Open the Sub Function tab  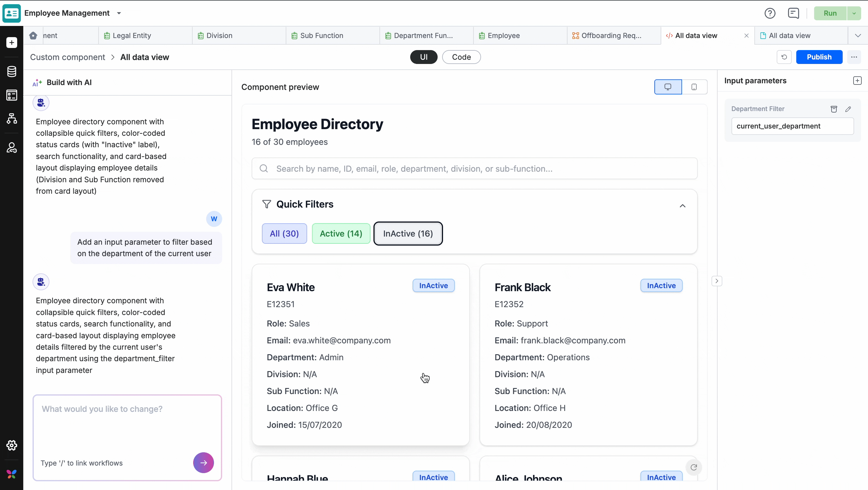click(322, 35)
